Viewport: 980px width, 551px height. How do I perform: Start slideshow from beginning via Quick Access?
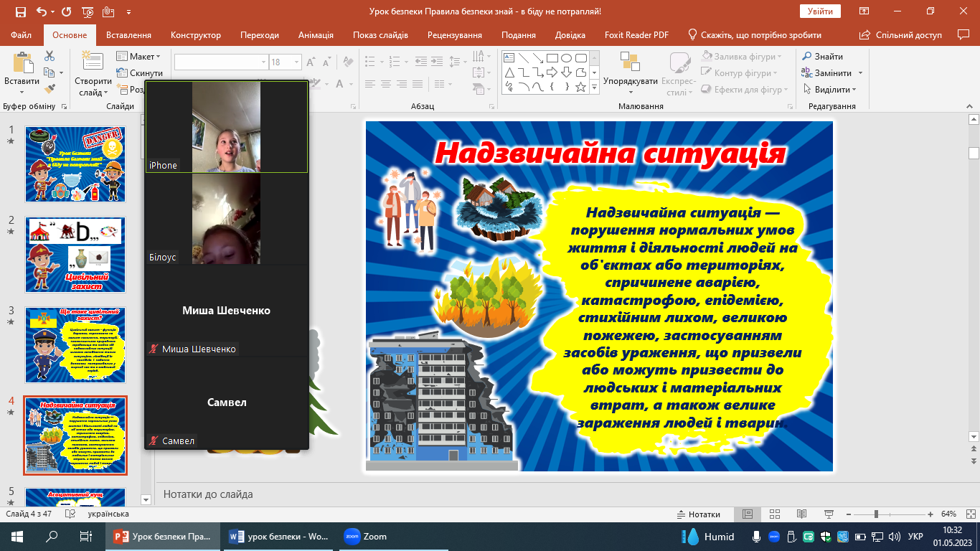click(88, 11)
